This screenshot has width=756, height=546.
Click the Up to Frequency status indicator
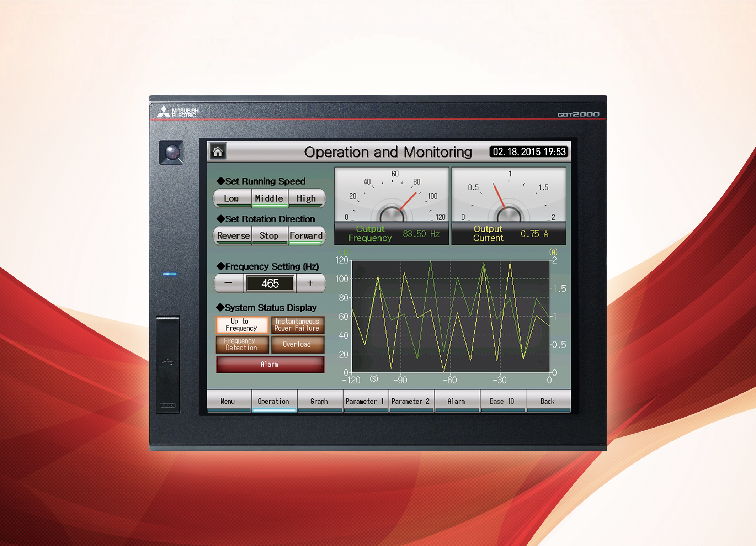pos(242,325)
